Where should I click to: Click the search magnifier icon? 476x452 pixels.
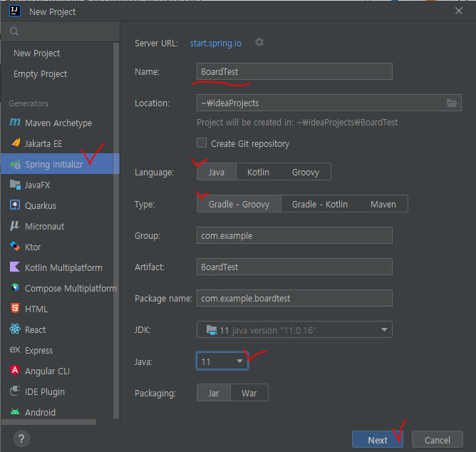(x=14, y=31)
